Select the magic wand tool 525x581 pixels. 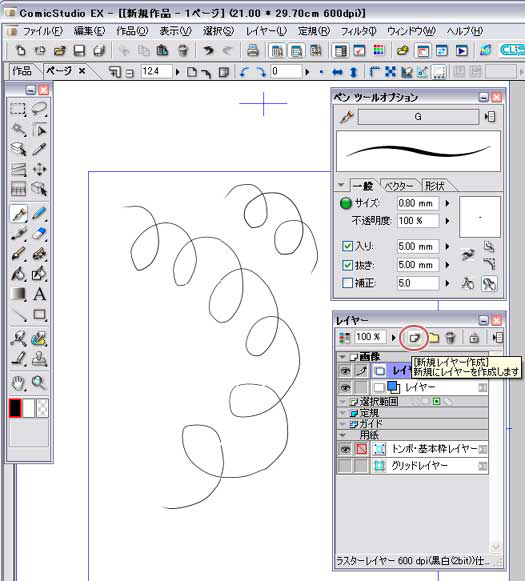click(18, 130)
